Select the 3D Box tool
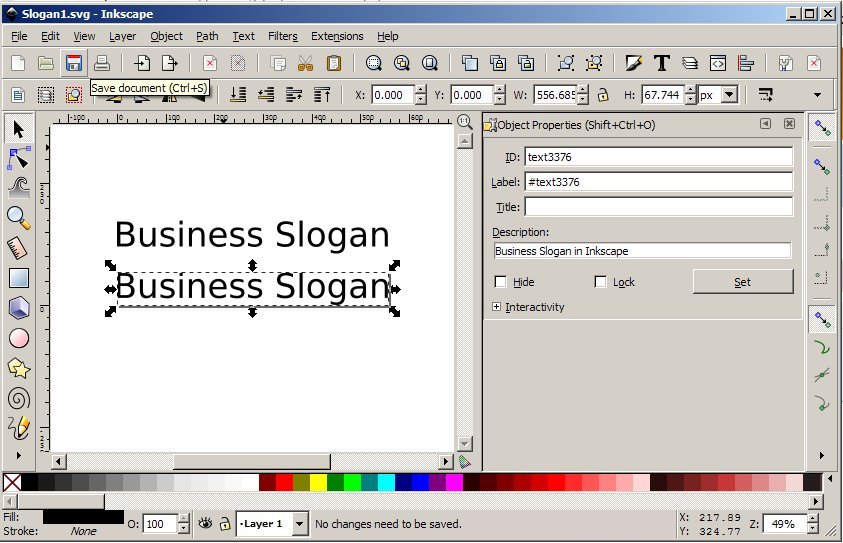This screenshot has width=843, height=543. coord(19,308)
